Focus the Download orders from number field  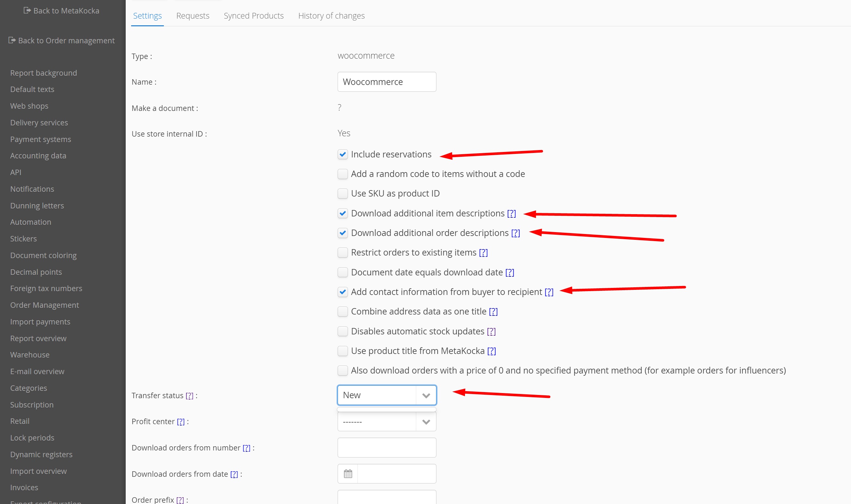(x=386, y=448)
